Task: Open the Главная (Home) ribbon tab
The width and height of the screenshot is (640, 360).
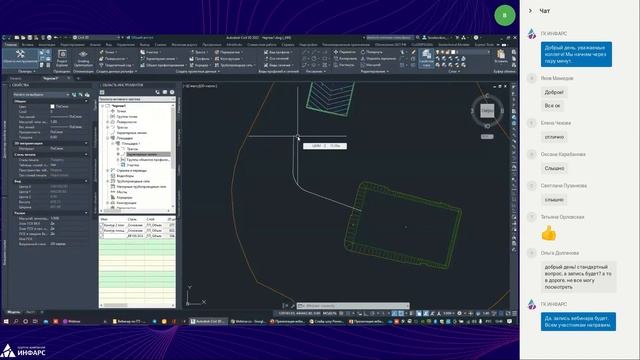Action: coord(11,44)
